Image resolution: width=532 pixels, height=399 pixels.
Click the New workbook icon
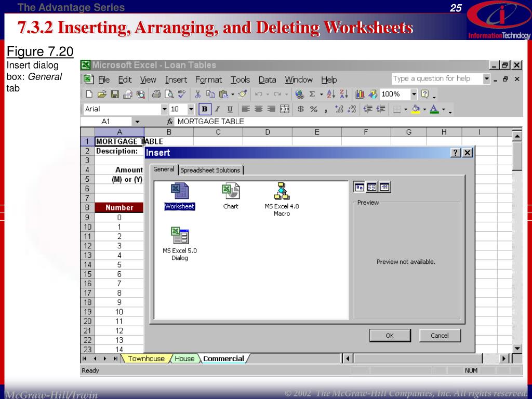point(89,95)
